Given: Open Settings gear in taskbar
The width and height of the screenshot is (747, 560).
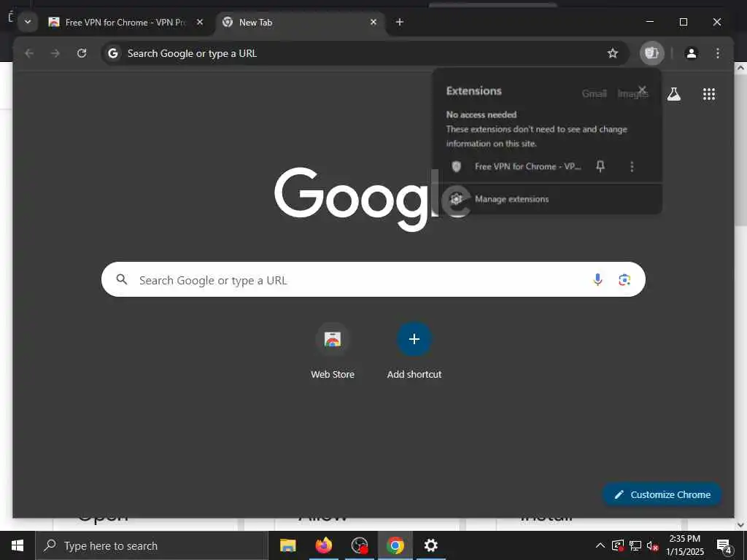Looking at the screenshot, I should click(431, 545).
